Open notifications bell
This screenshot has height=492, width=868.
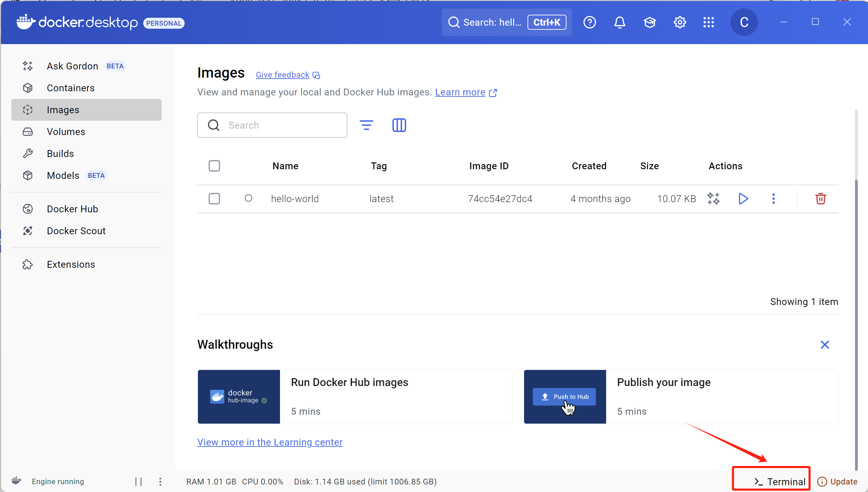[619, 23]
